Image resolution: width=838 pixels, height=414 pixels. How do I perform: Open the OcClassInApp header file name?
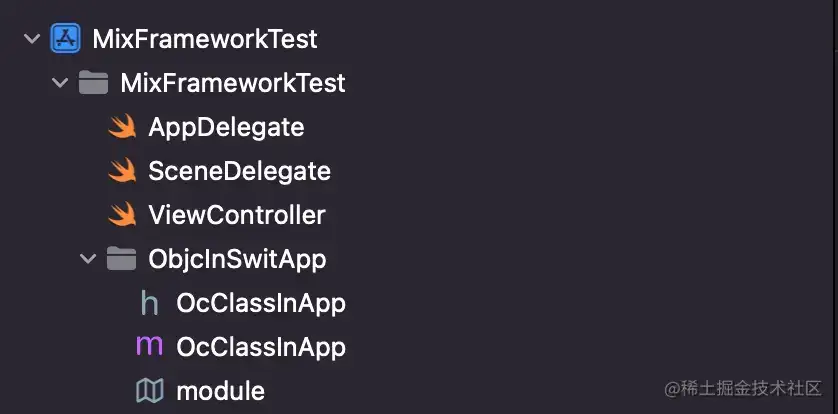(x=261, y=303)
